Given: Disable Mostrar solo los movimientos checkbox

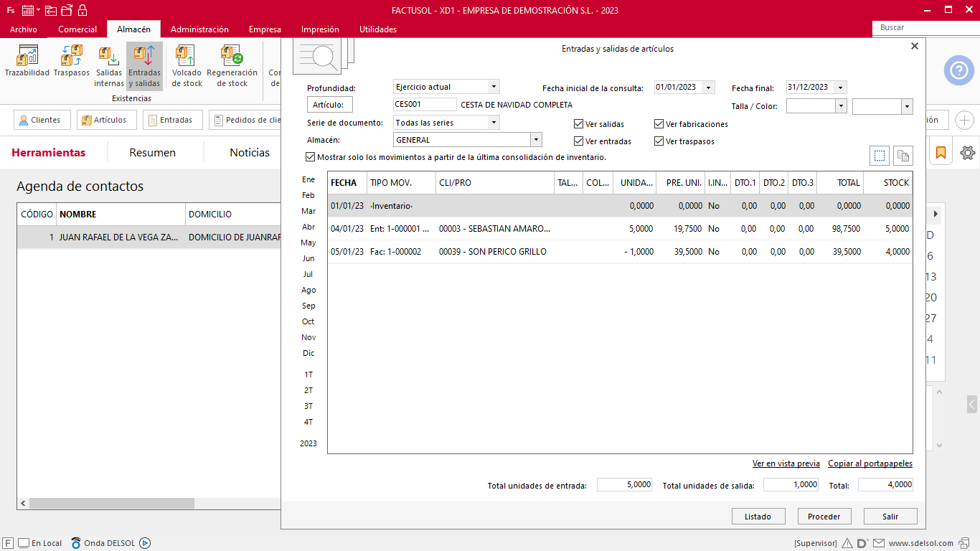Looking at the screenshot, I should 311,157.
